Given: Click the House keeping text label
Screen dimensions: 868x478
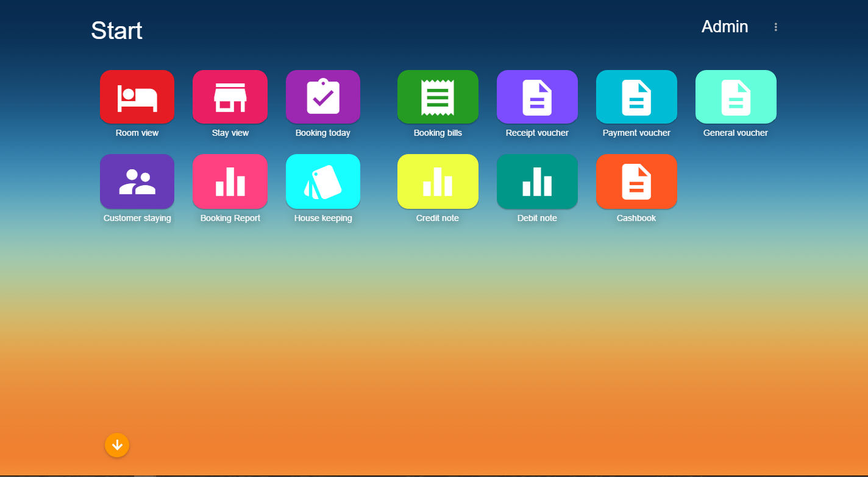Looking at the screenshot, I should click(323, 218).
